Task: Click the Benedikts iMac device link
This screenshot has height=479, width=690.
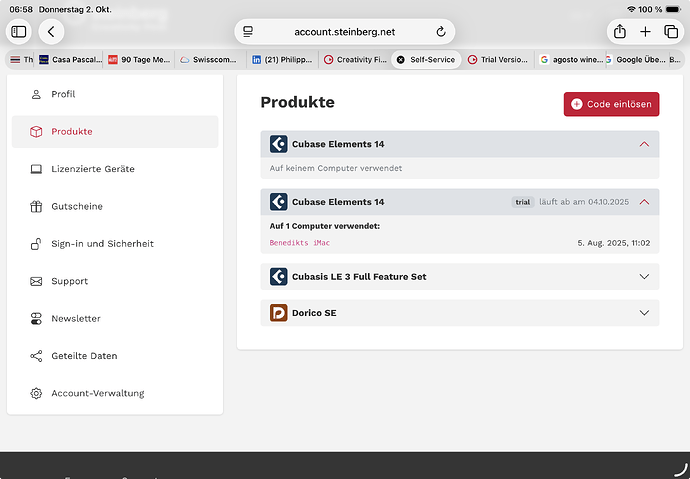Action: [298, 243]
